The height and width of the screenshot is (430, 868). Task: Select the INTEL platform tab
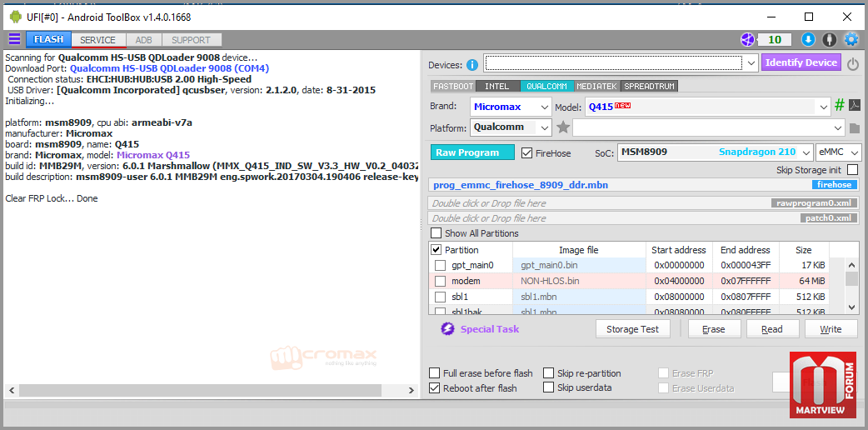click(x=497, y=87)
